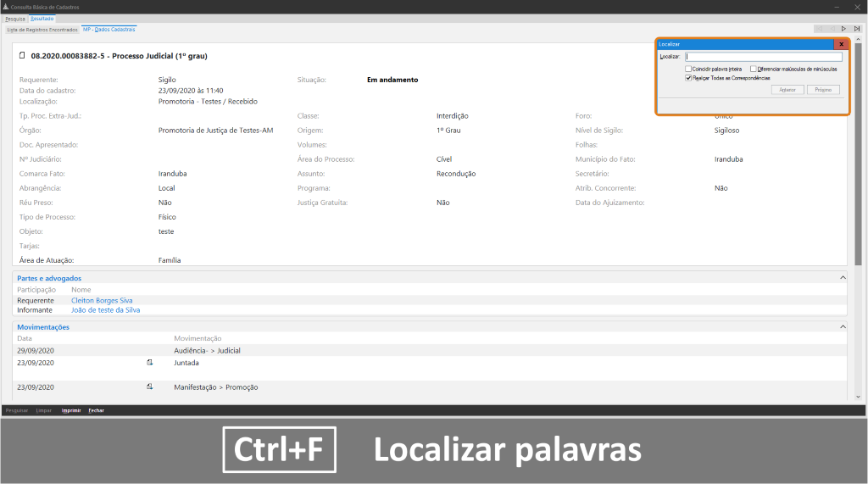Click the 'Informante' participation cell
The height and width of the screenshot is (484, 868).
click(x=34, y=310)
